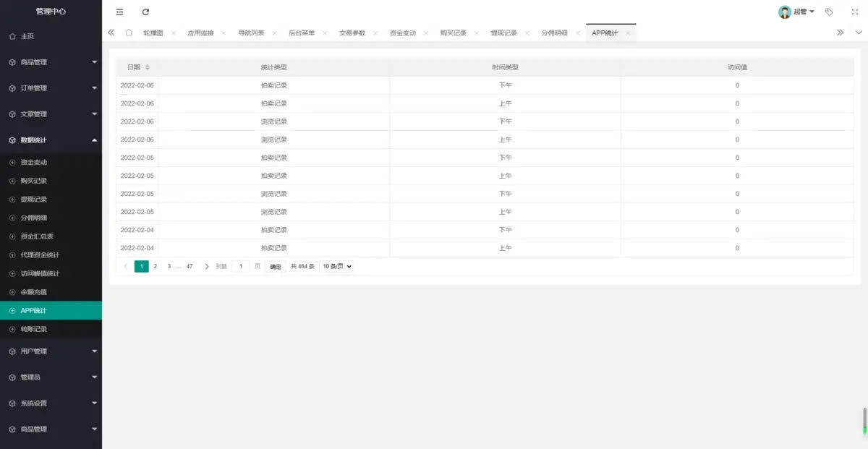The image size is (868, 449).
Task: Close the 分佣明细 tab
Action: 578,33
